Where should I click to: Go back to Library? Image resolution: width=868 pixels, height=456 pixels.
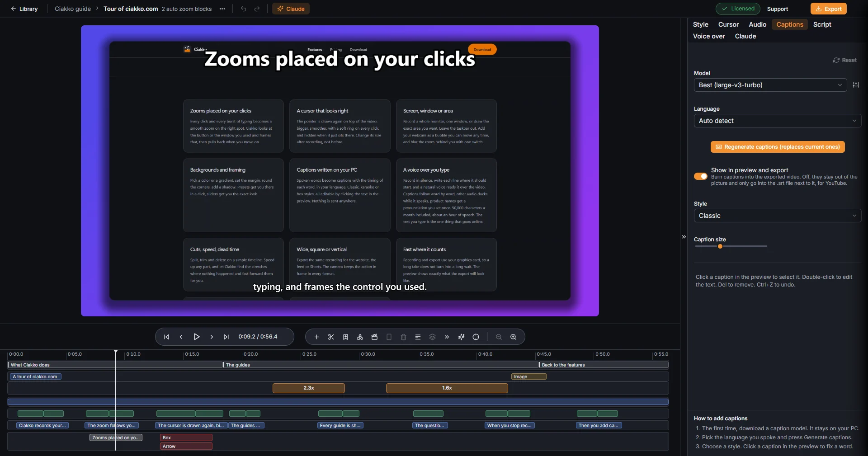tap(24, 9)
